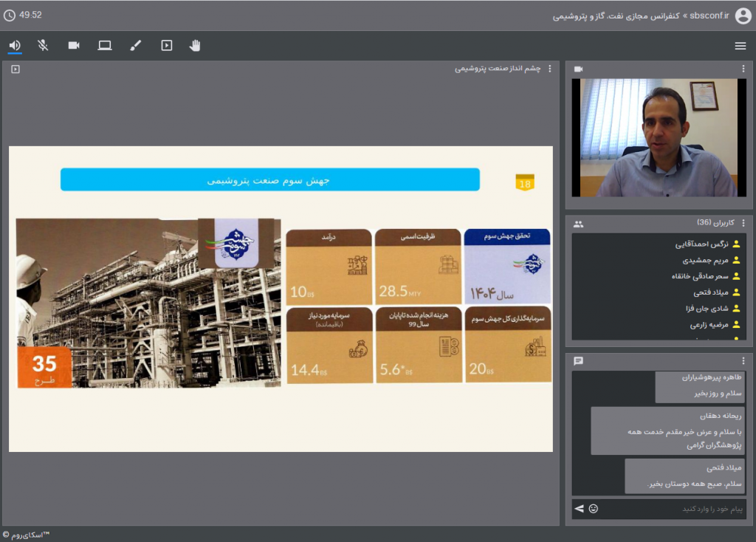This screenshot has height=542, width=756.
Task: Toggle the speaker audio icon
Action: pyautogui.click(x=14, y=46)
